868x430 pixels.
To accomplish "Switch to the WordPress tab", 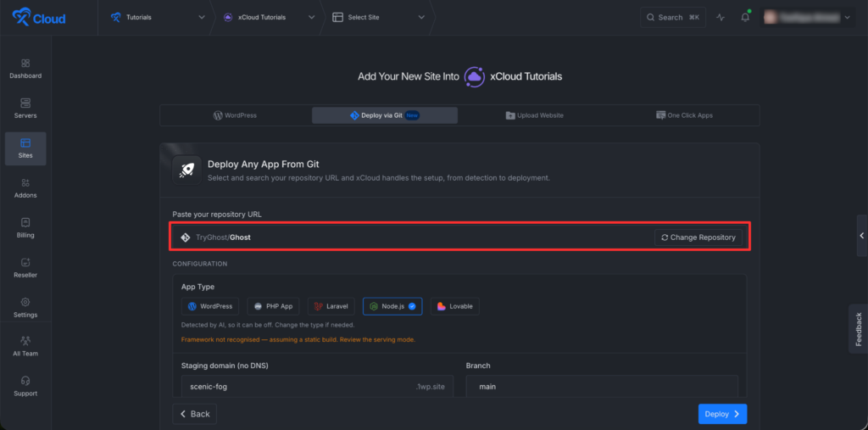I will pyautogui.click(x=236, y=115).
